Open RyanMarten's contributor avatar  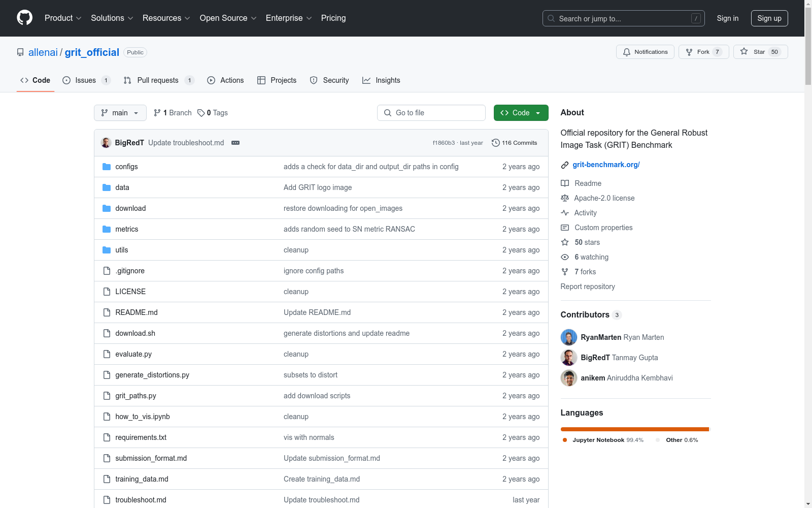569,337
